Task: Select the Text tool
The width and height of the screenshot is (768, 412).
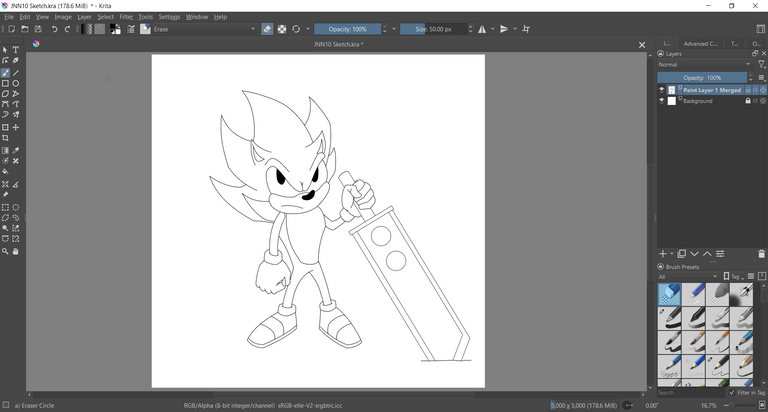Action: click(16, 50)
